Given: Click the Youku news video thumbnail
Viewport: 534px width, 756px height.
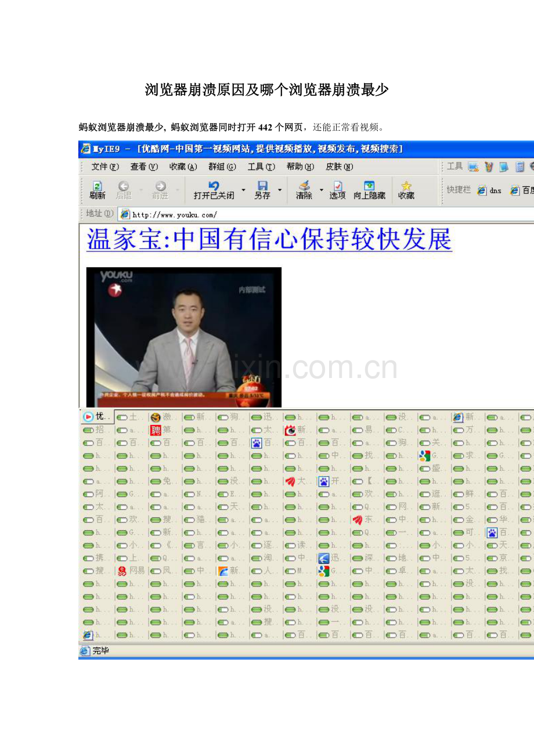Looking at the screenshot, I should coord(184,337).
